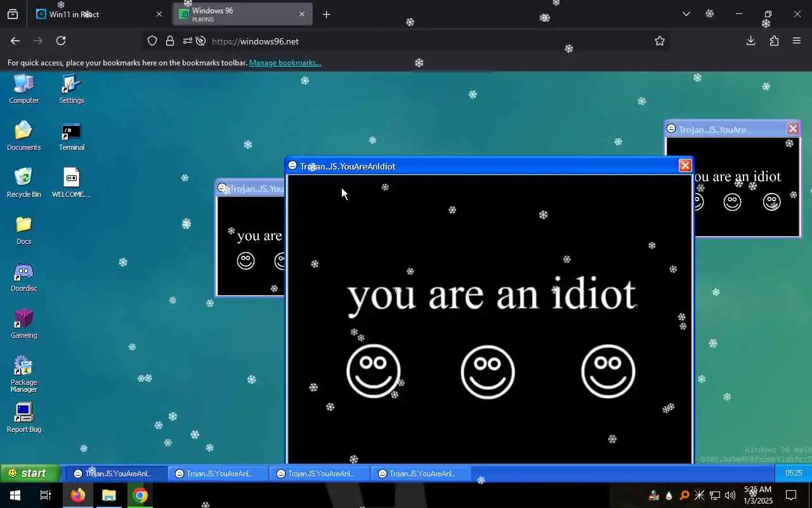Open the Windows Start menu
Image resolution: width=812 pixels, height=508 pixels.
(x=15, y=495)
